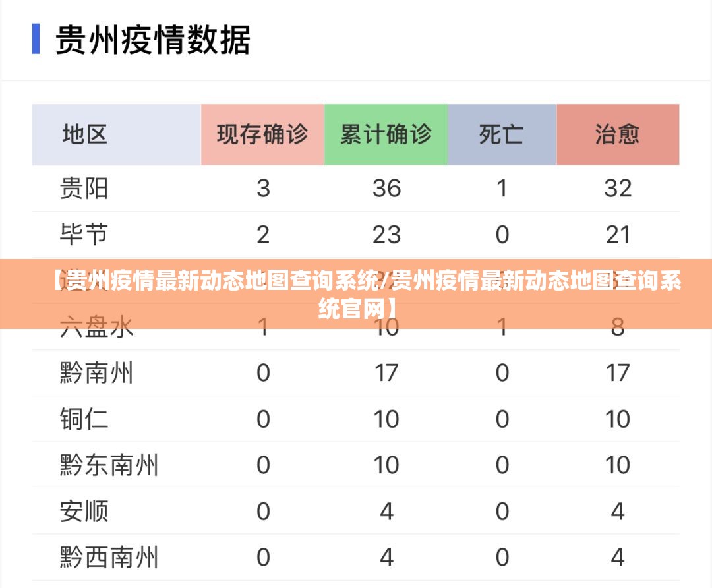
Task: Click 贵阳's recovered value 32
Action: pos(618,189)
